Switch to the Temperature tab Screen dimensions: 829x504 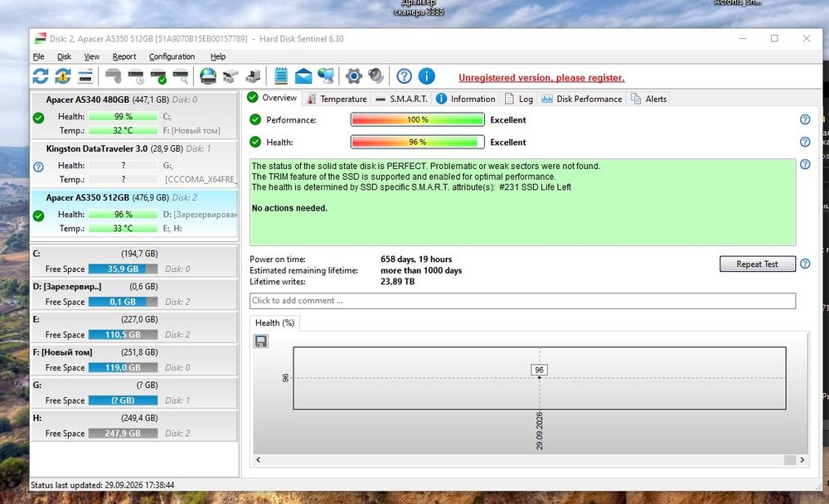[x=337, y=99]
